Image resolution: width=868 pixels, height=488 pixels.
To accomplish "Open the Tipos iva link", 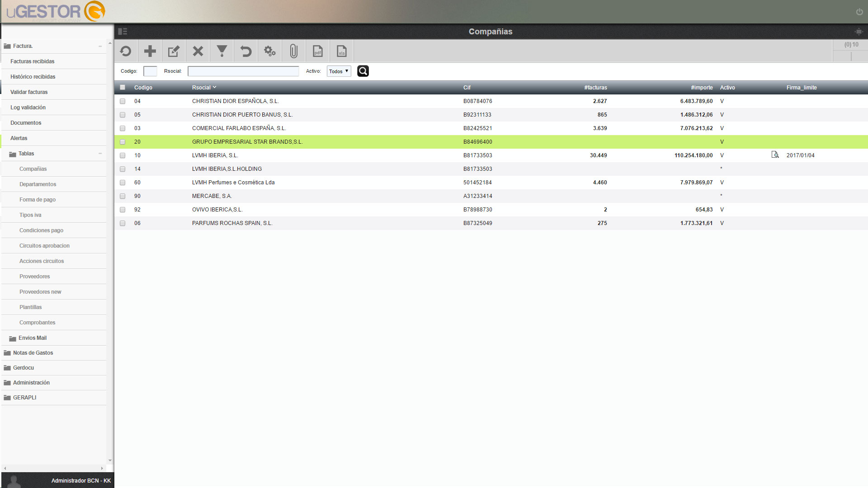I will pos(30,215).
